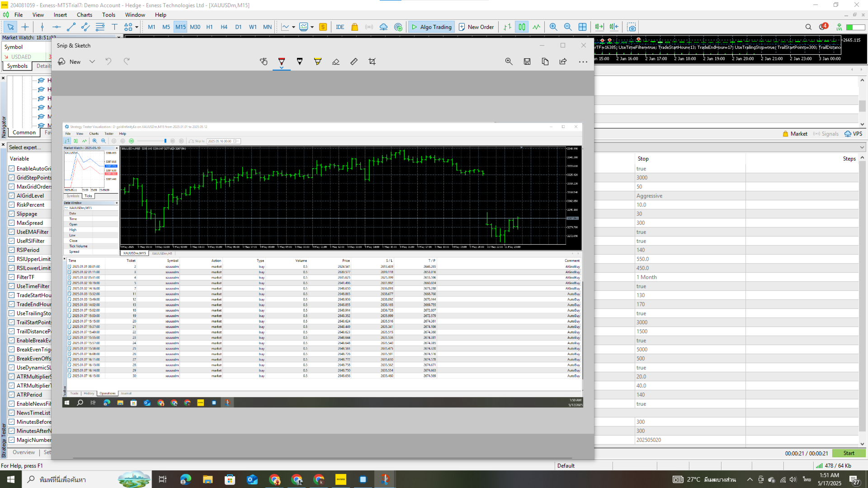Save the snip with the floppy icon
The image size is (868, 488).
pos(527,62)
